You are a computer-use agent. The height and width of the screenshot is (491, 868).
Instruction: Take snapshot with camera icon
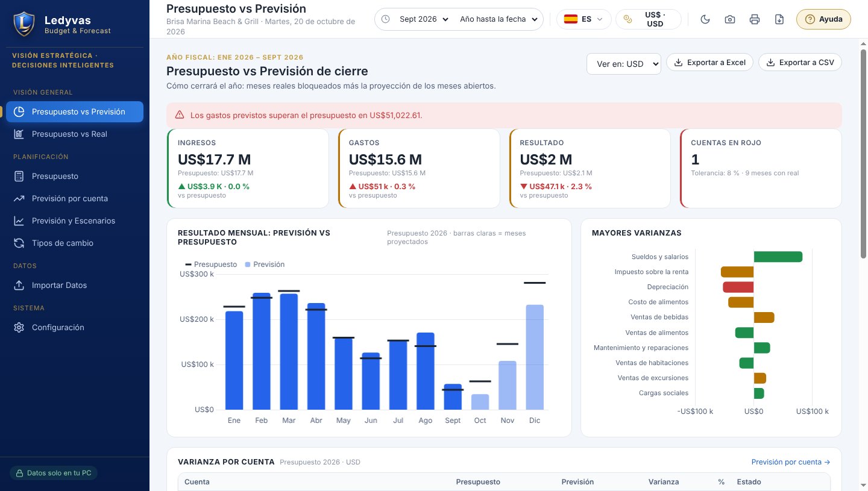730,19
